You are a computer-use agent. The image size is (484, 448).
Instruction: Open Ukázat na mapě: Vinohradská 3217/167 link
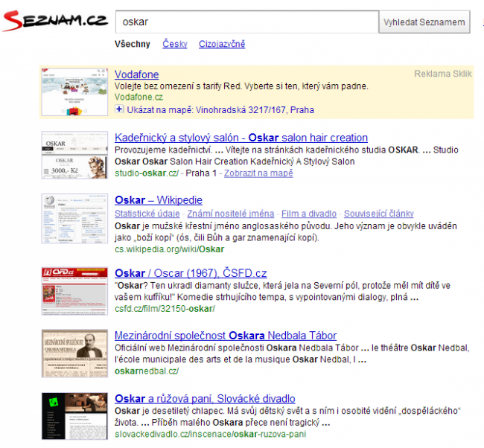click(x=220, y=110)
